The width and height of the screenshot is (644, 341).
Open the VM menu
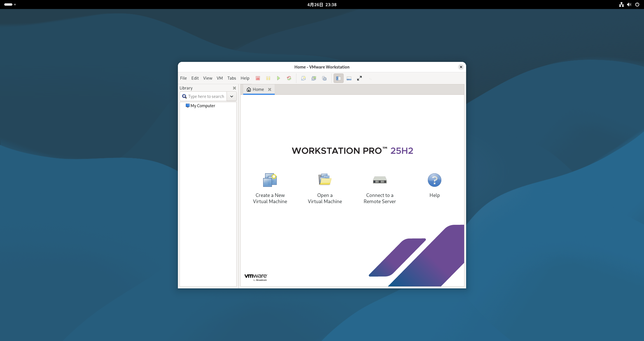(220, 78)
